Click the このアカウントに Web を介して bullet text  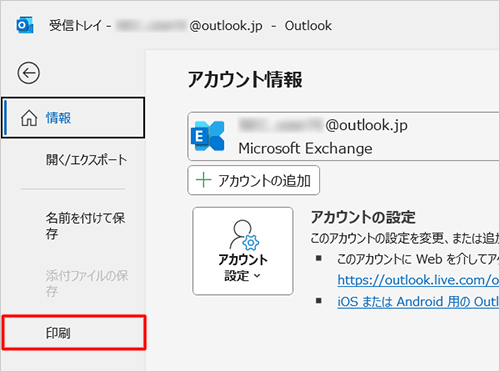[x=418, y=259]
